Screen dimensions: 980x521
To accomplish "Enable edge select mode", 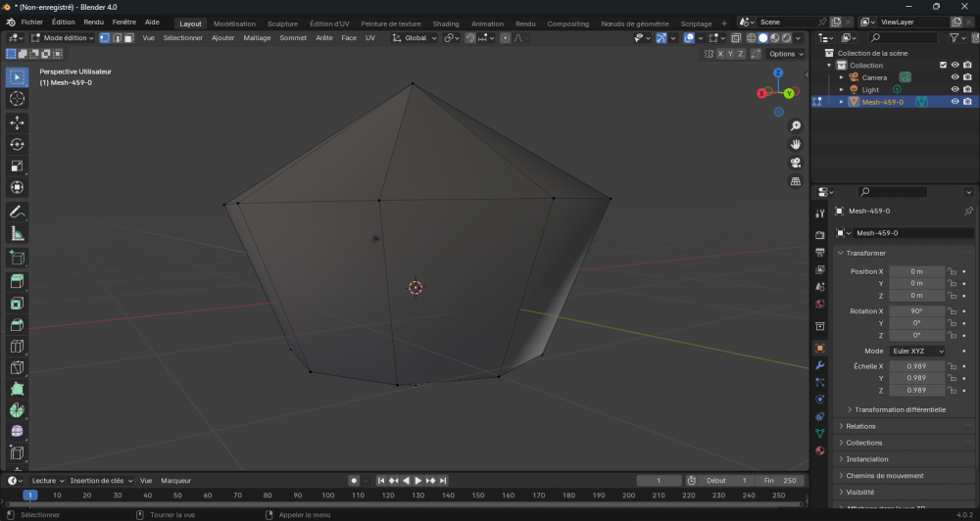I will (117, 38).
